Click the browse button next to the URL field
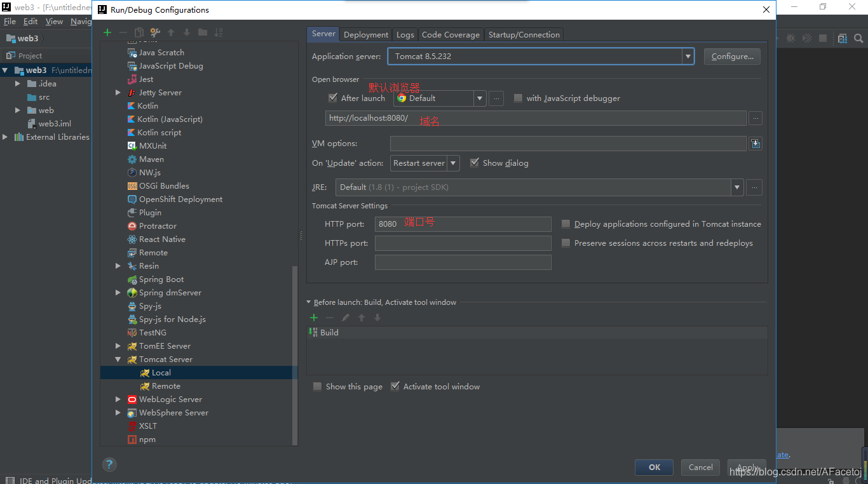Image resolution: width=868 pixels, height=484 pixels. click(755, 118)
